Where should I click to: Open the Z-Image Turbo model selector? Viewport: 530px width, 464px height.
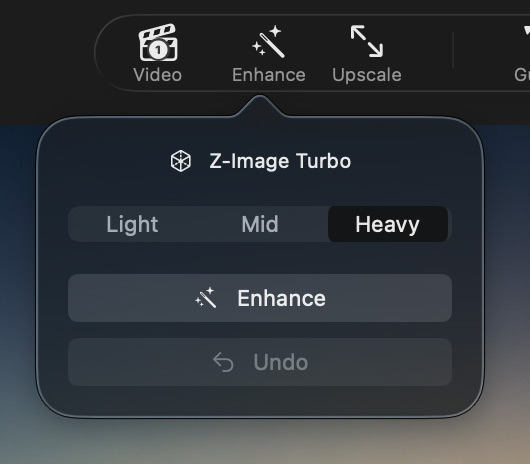click(260, 161)
